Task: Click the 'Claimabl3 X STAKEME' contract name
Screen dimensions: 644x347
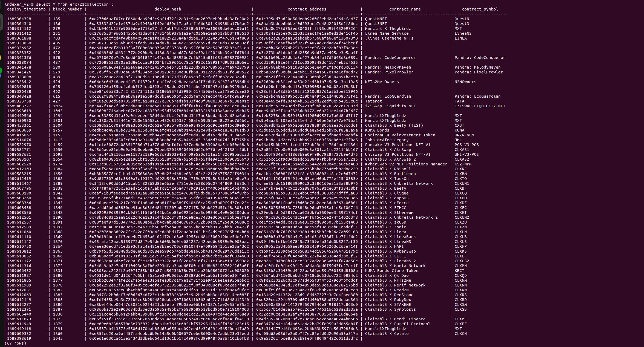Action: point(388,304)
